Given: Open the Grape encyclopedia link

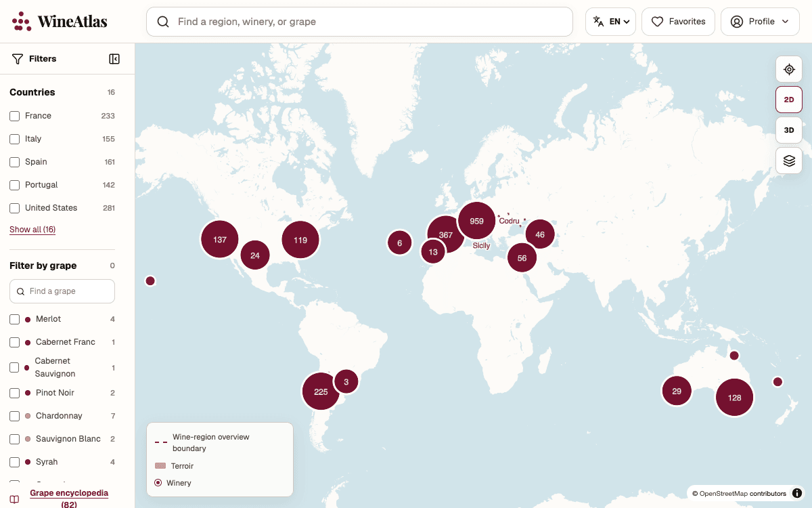Looking at the screenshot, I should [69, 499].
